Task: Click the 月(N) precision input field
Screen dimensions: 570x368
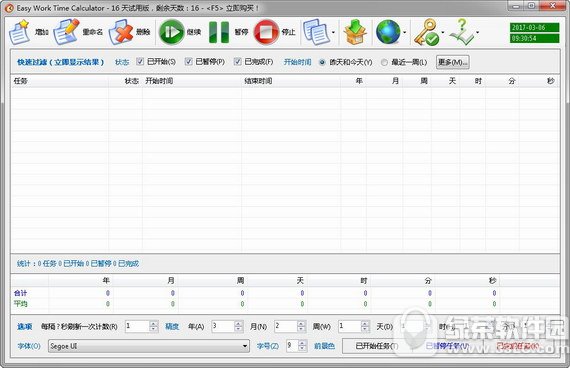Action: (x=286, y=326)
